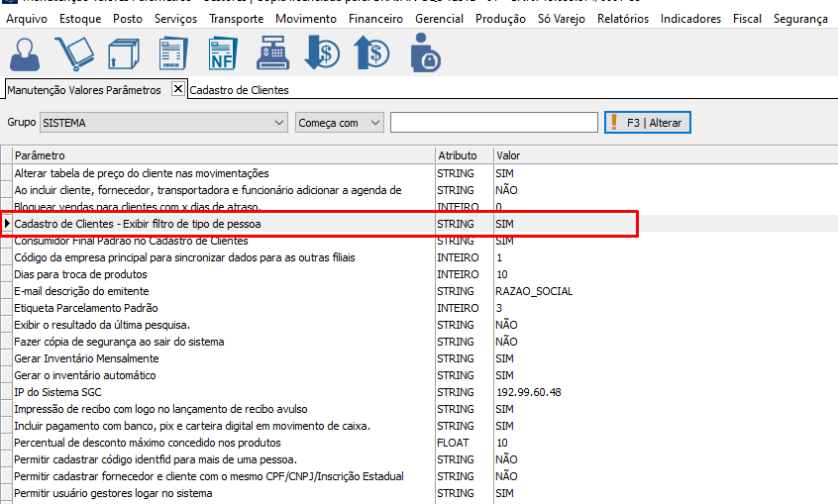Open the Financeiro menu

[x=375, y=19]
